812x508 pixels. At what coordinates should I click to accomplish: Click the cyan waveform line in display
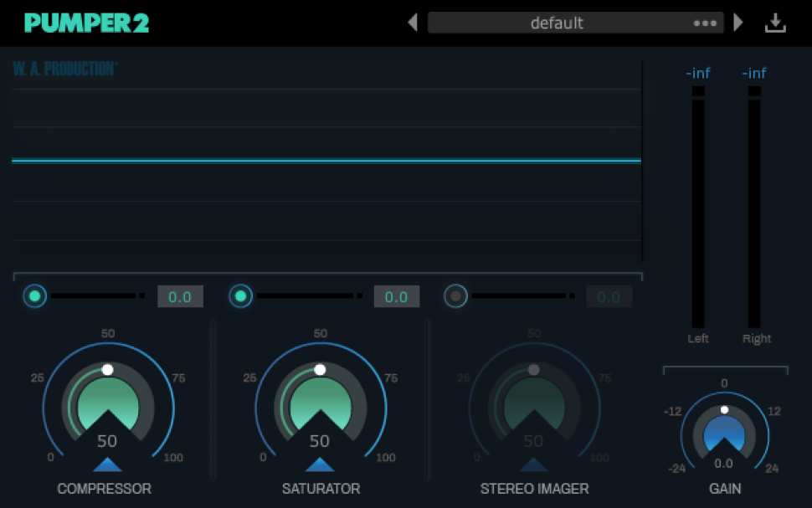tap(326, 161)
